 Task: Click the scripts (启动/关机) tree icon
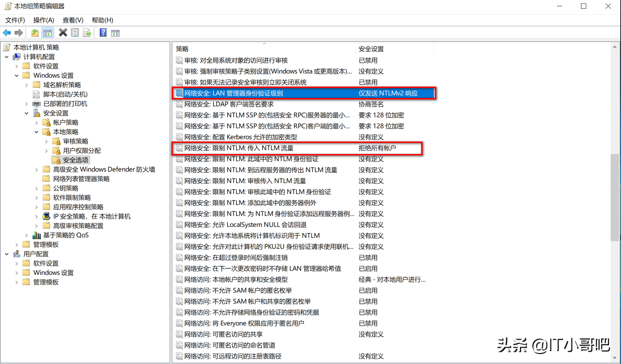36,94
